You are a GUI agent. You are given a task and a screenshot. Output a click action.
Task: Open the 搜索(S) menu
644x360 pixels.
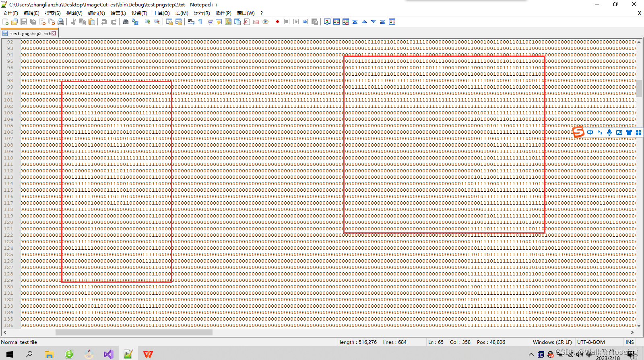[x=53, y=13]
